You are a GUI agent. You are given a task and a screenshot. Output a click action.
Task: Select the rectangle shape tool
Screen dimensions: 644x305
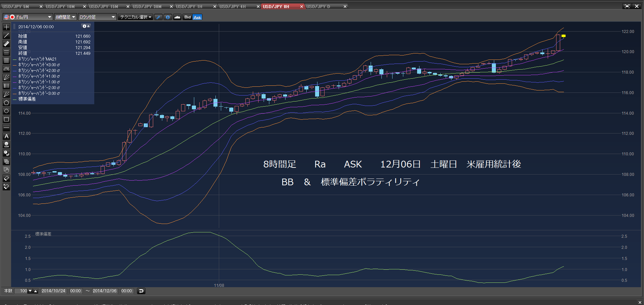tap(6, 119)
